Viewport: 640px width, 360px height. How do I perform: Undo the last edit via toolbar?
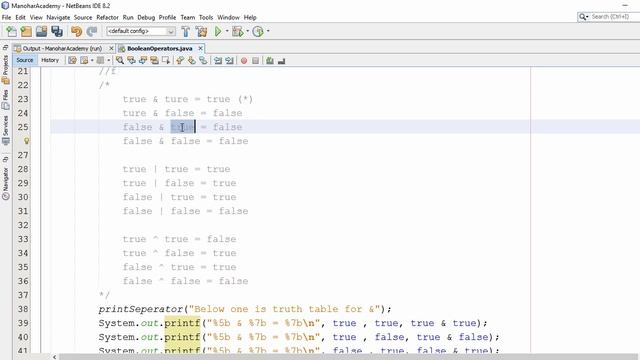coord(76,31)
